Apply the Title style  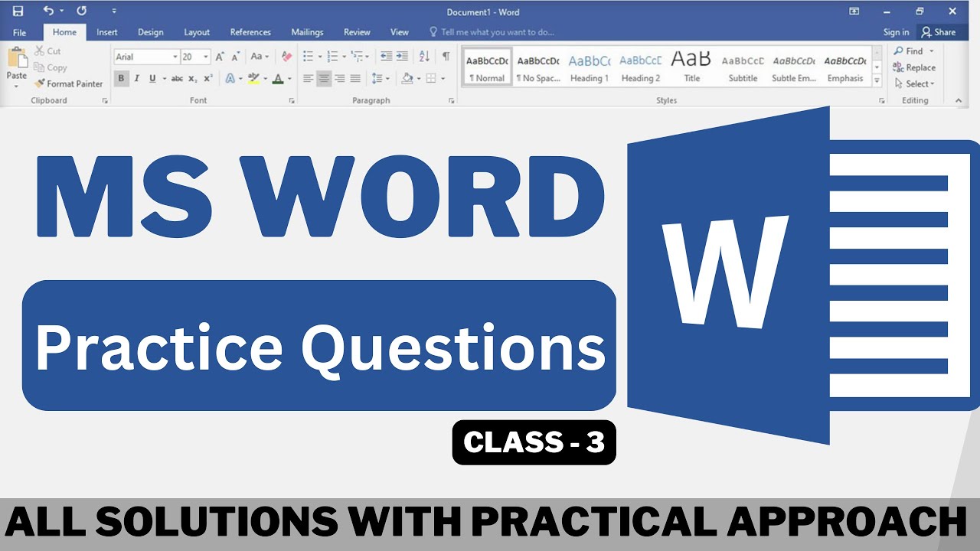click(x=691, y=67)
